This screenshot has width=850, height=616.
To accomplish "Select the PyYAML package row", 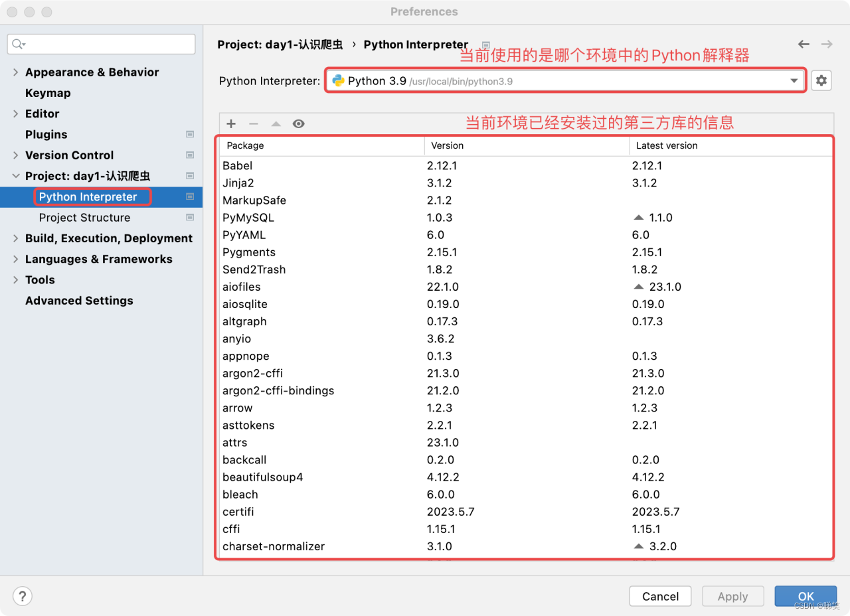I will 526,234.
